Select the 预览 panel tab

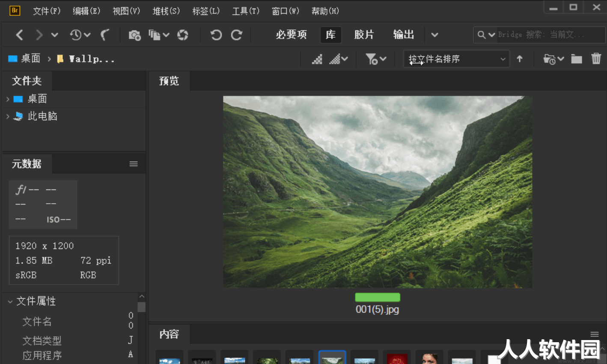click(169, 81)
